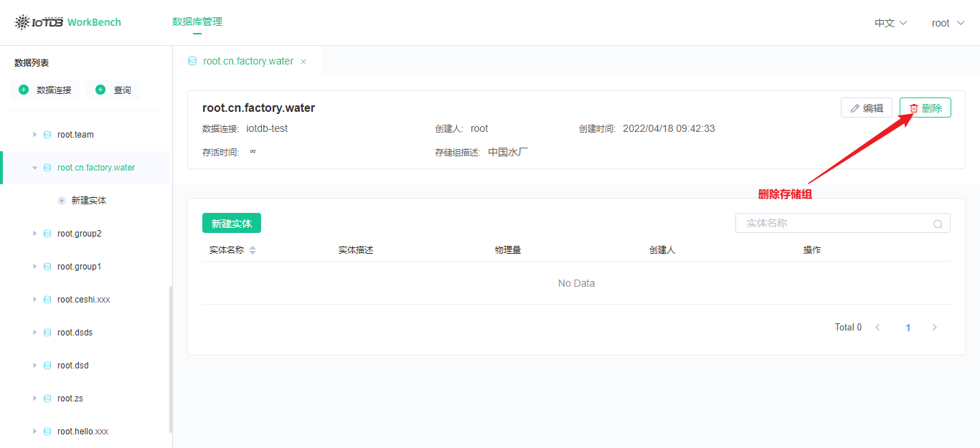Click the trash icon inside the 删除 button

[914, 107]
